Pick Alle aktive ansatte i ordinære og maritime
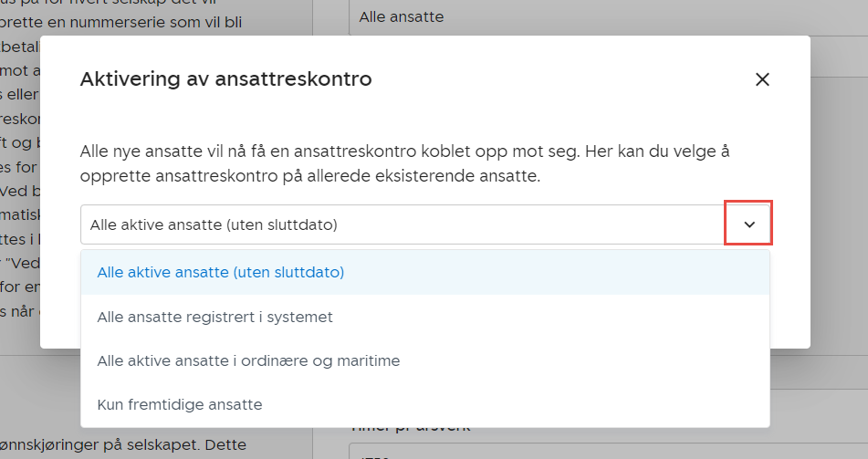This screenshot has height=459, width=868. tap(248, 360)
